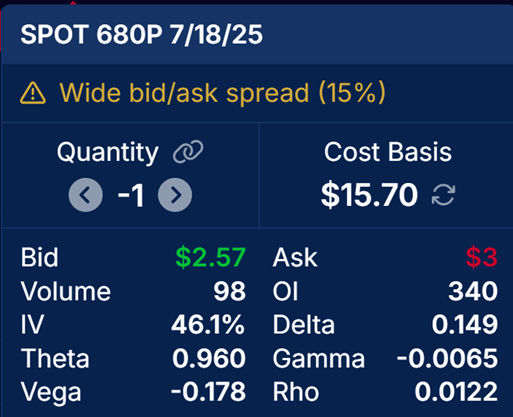Click the Delta value 0.149

(x=465, y=325)
